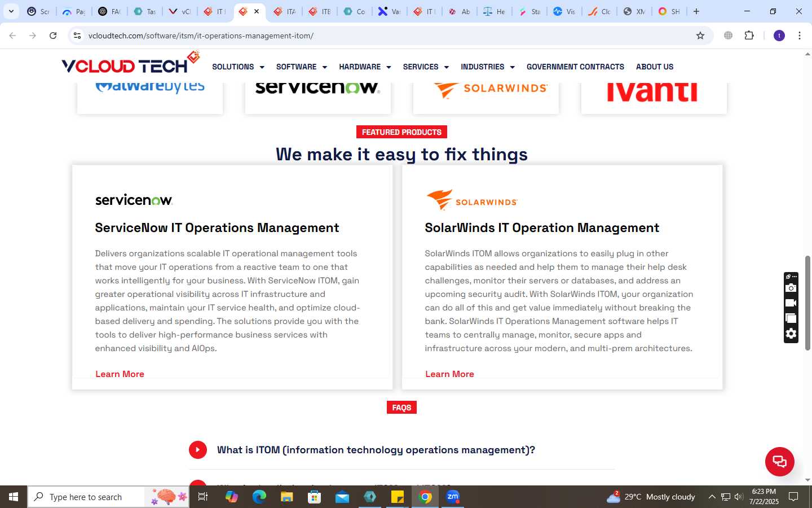Switch to the 'Var' browser tab
The image size is (812, 508).
coord(389,11)
